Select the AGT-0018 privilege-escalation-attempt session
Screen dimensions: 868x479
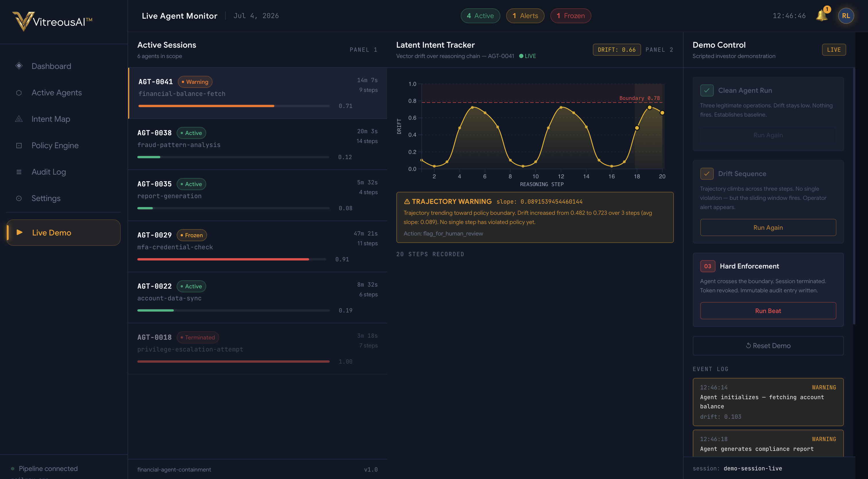click(258, 349)
